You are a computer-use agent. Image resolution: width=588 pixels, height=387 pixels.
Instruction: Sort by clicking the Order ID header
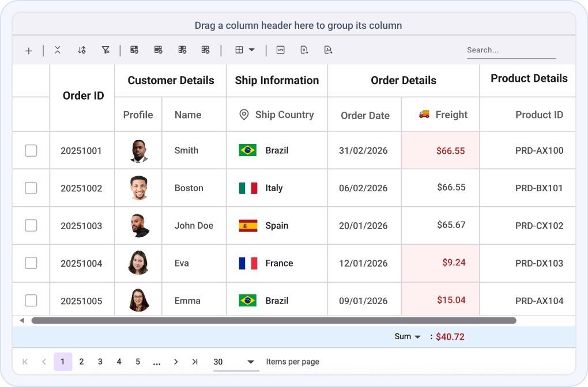point(82,96)
